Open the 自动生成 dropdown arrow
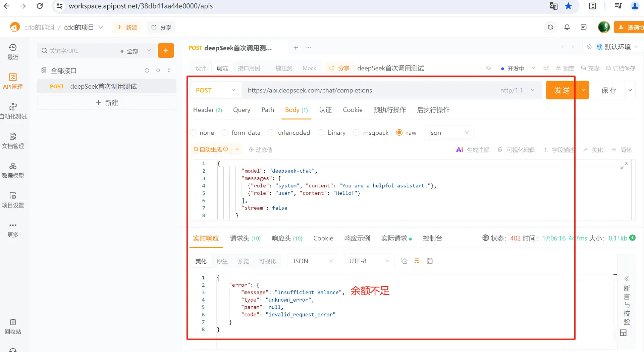644x352 pixels. tap(237, 149)
